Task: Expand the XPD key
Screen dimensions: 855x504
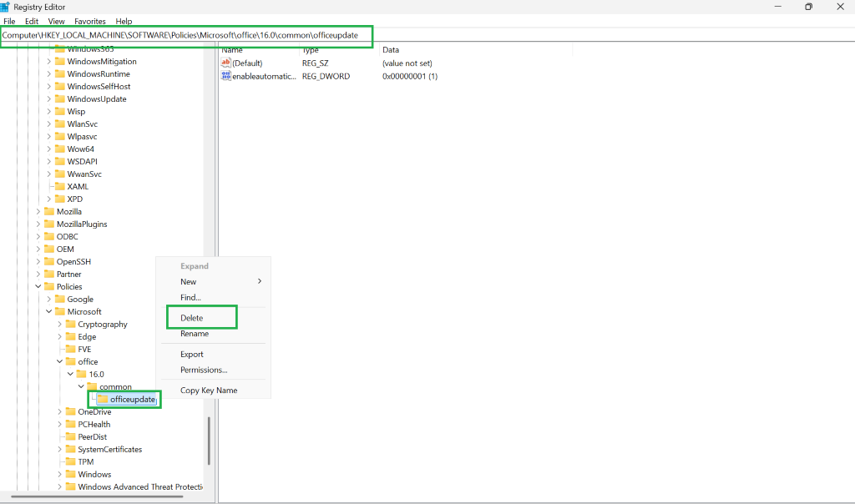Action: [x=48, y=199]
